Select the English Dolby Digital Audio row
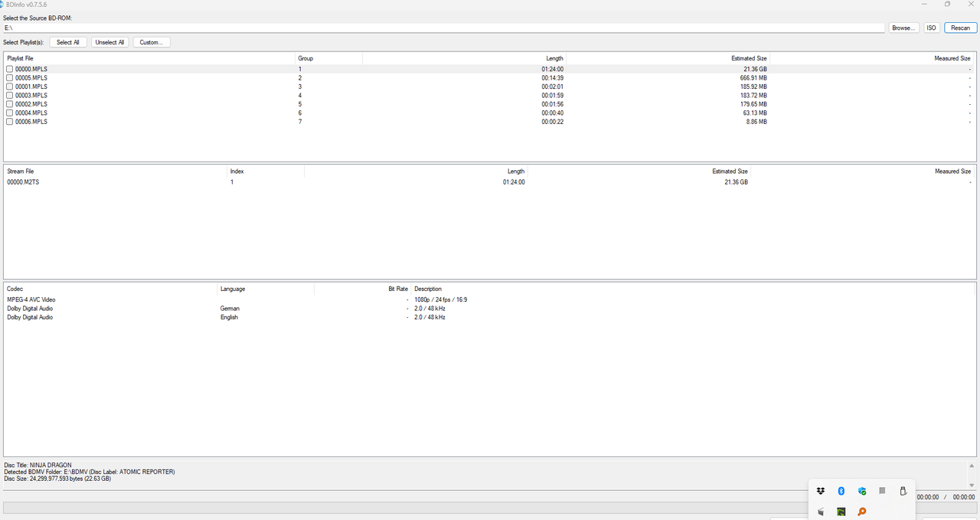 click(488, 317)
